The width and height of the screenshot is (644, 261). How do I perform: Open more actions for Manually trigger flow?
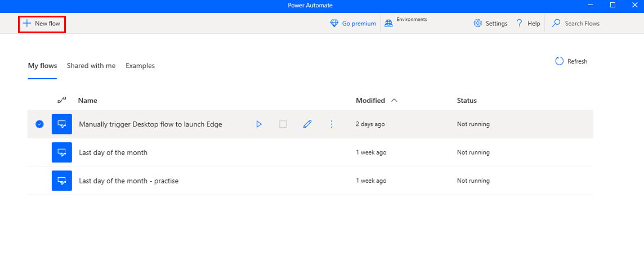click(x=332, y=124)
